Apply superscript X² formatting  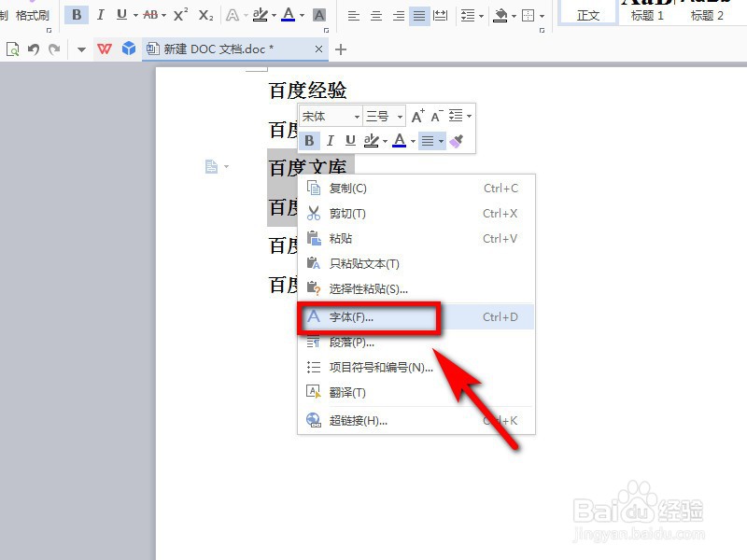tap(180, 15)
